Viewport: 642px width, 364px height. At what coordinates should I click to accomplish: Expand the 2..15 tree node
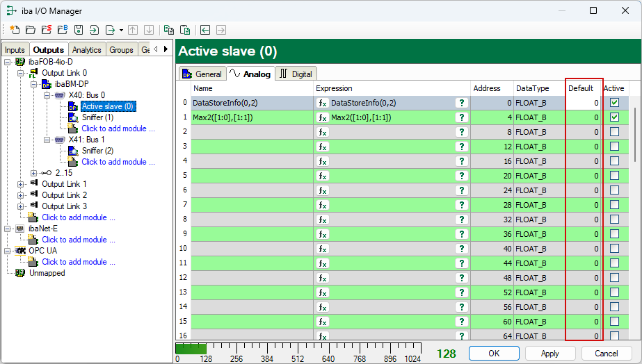(x=33, y=173)
